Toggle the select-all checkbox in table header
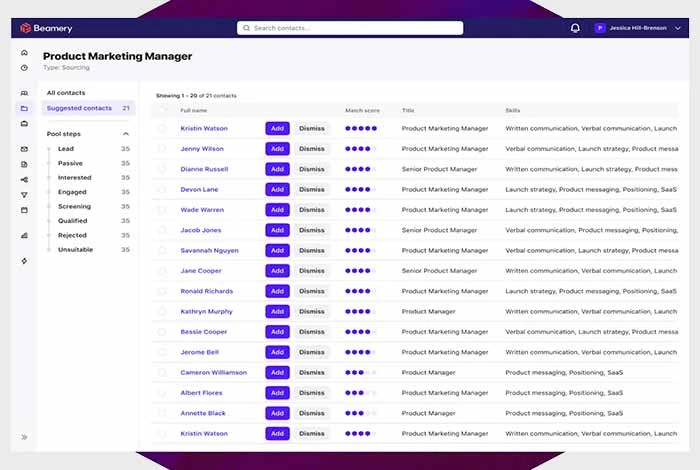Image resolution: width=700 pixels, height=470 pixels. pyautogui.click(x=162, y=110)
